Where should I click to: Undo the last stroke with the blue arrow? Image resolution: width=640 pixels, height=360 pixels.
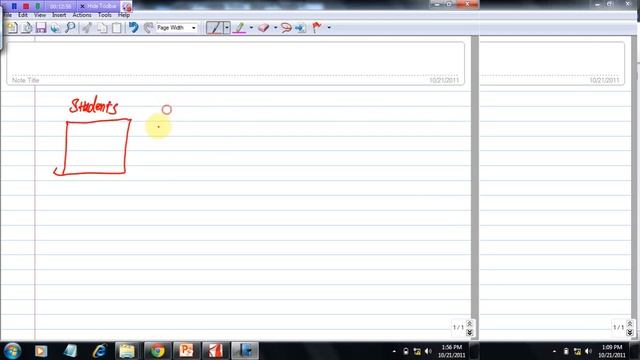pyautogui.click(x=133, y=28)
